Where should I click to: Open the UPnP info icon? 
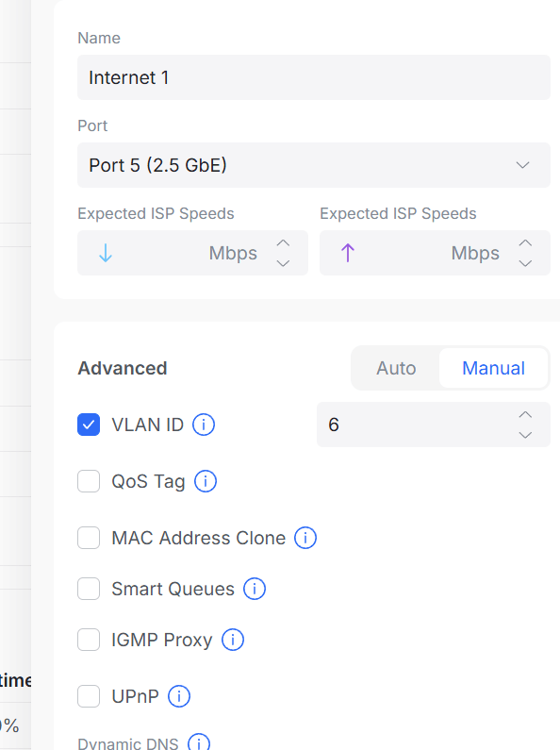coord(179,696)
